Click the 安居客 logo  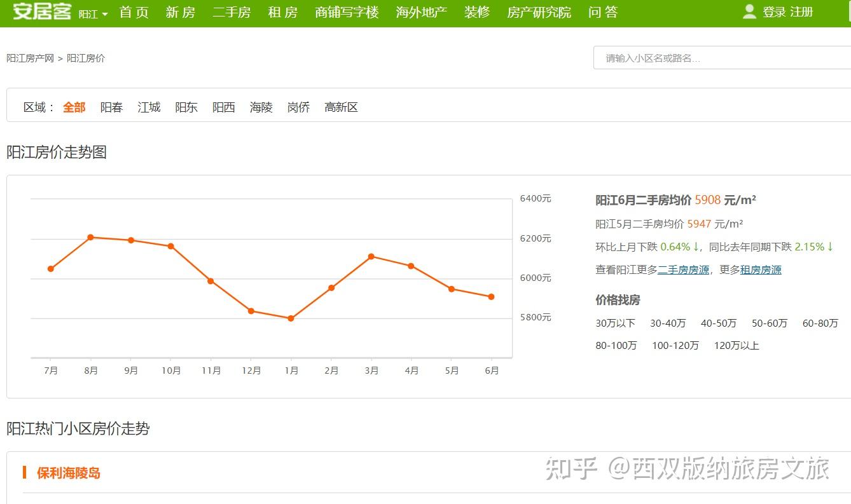(x=42, y=11)
